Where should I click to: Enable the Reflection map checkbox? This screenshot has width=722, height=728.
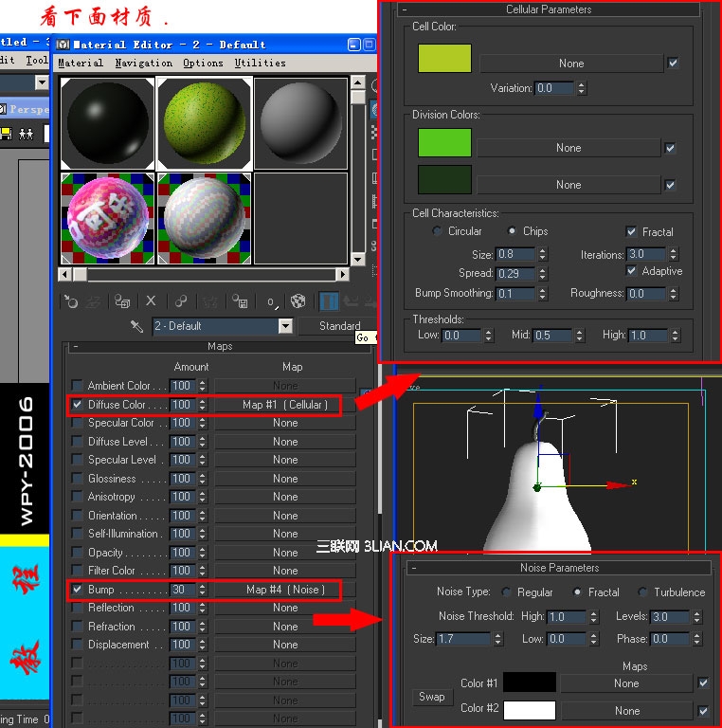77,608
